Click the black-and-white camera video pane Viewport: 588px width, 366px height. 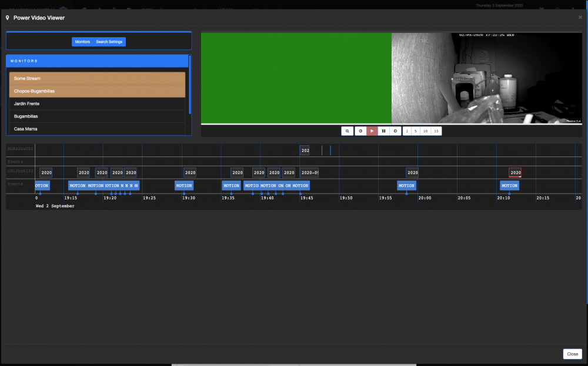pyautogui.click(x=487, y=78)
